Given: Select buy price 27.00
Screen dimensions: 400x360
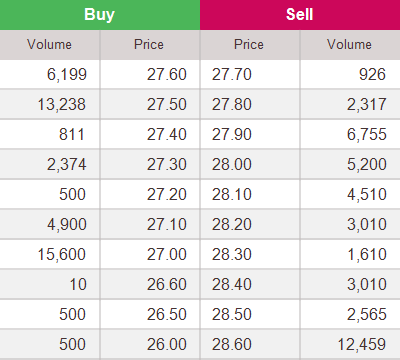Looking at the screenshot, I should 167,254.
